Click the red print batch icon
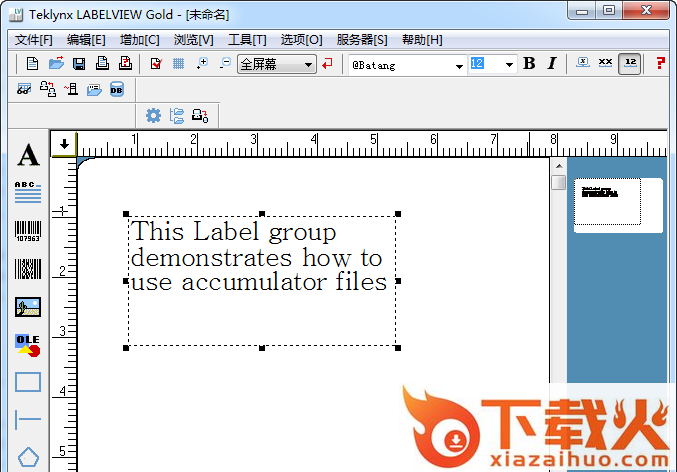 point(126,63)
